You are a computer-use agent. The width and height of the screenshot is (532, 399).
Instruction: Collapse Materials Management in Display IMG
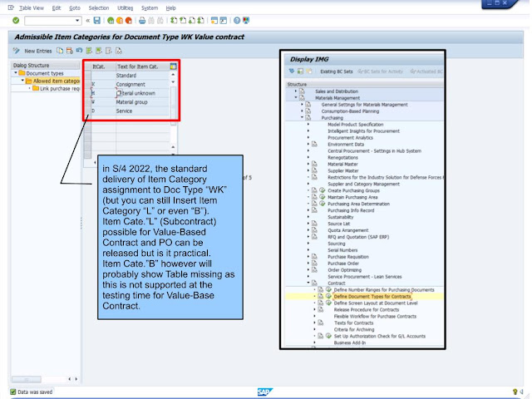pos(296,98)
